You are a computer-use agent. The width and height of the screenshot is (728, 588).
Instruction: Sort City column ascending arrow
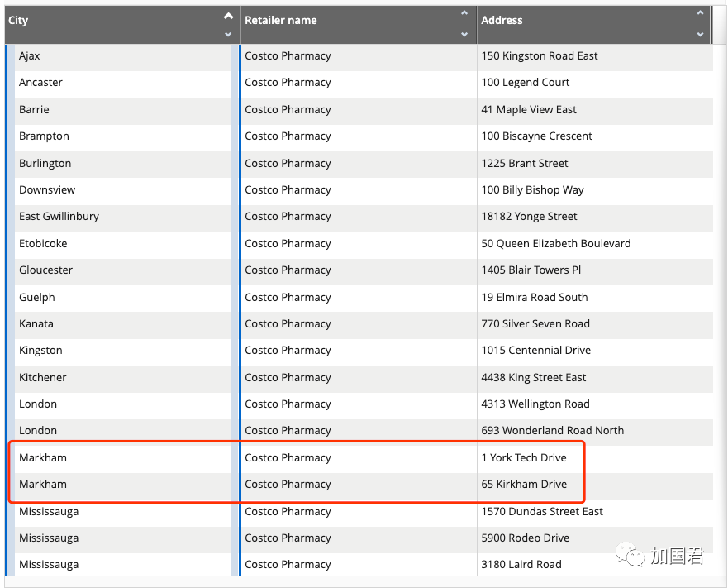228,17
